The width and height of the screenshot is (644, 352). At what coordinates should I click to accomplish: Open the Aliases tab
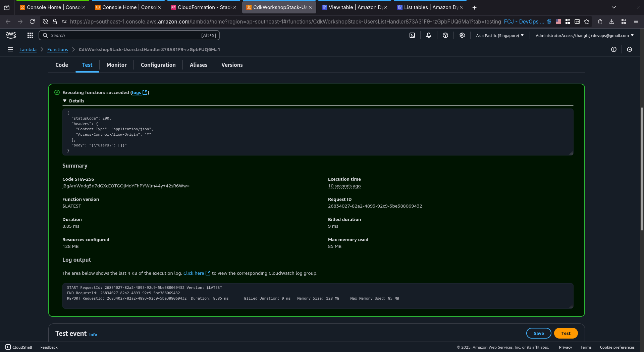tap(199, 65)
